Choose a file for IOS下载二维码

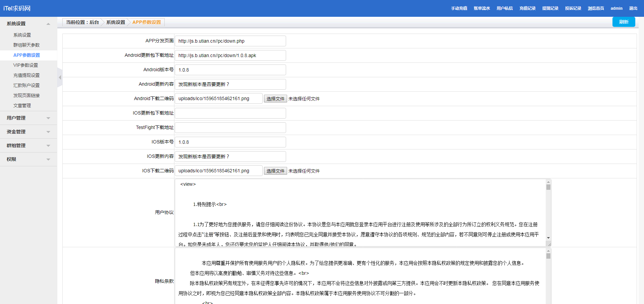(x=275, y=171)
